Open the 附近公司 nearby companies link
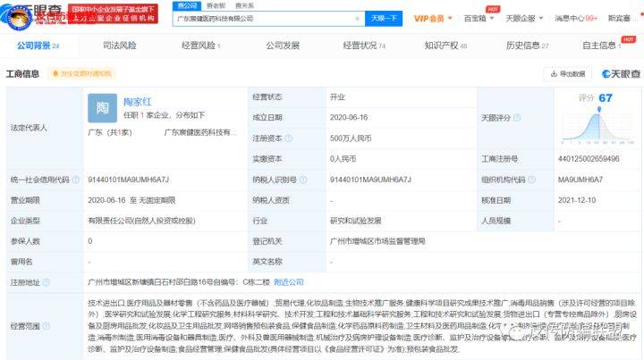 pyautogui.click(x=289, y=282)
